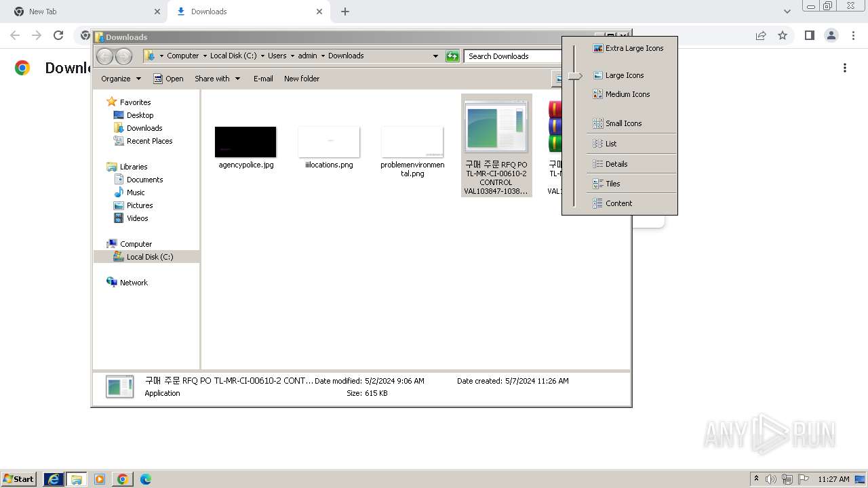The height and width of the screenshot is (488, 868).
Task: Open Music library
Action: click(130, 192)
